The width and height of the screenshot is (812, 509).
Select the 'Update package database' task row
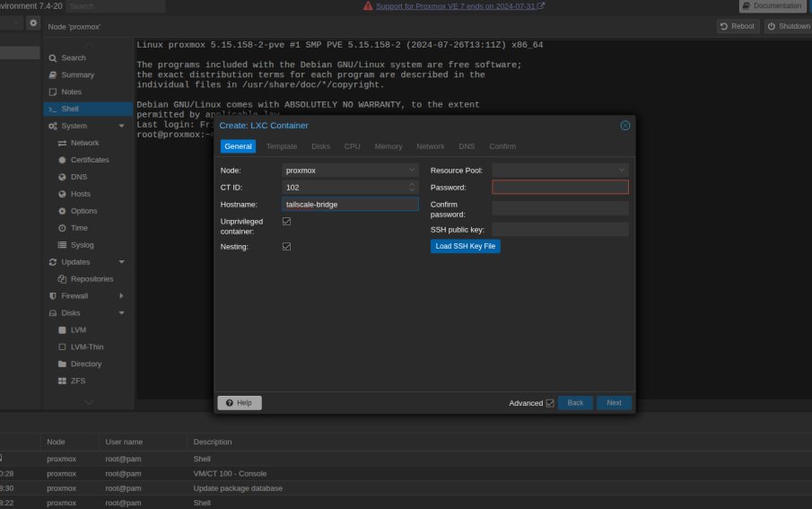(406, 488)
